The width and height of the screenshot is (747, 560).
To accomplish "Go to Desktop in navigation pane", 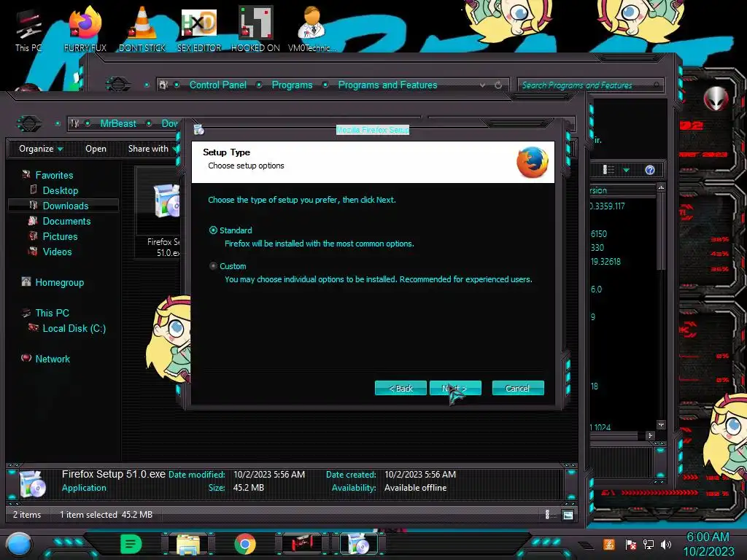I will (60, 190).
